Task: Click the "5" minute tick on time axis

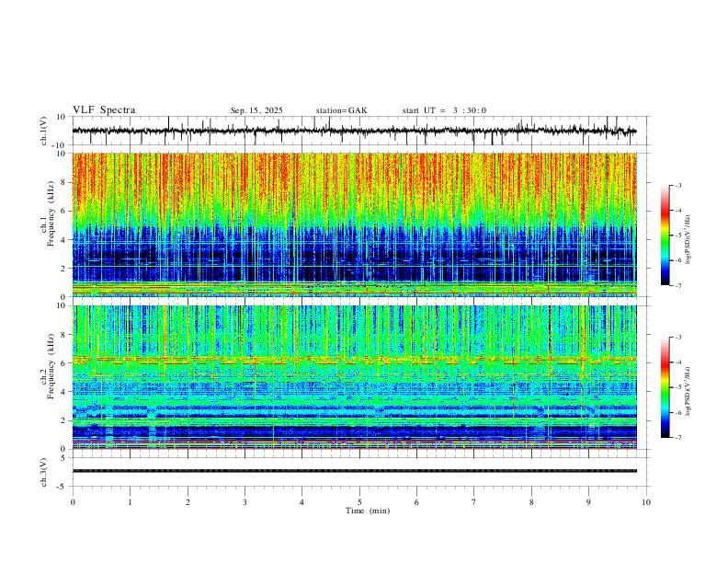Action: [359, 502]
